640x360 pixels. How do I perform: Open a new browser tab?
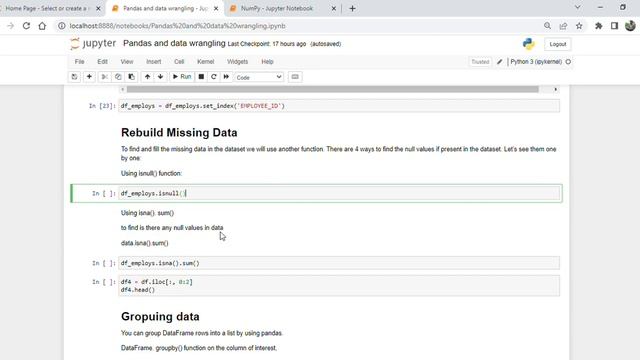point(353,8)
